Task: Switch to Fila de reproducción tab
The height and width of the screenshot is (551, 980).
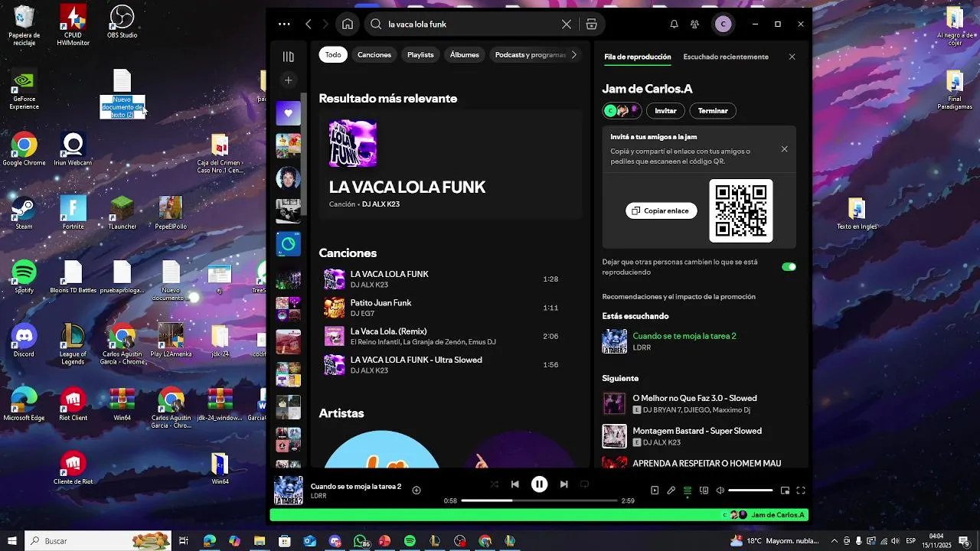Action: coord(637,57)
